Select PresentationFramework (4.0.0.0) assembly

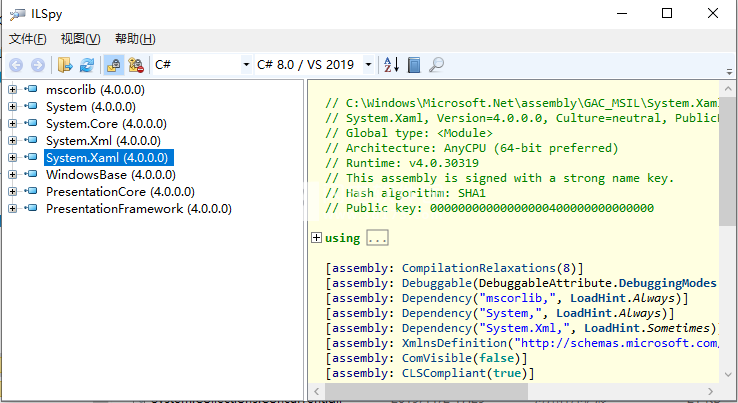pos(139,208)
